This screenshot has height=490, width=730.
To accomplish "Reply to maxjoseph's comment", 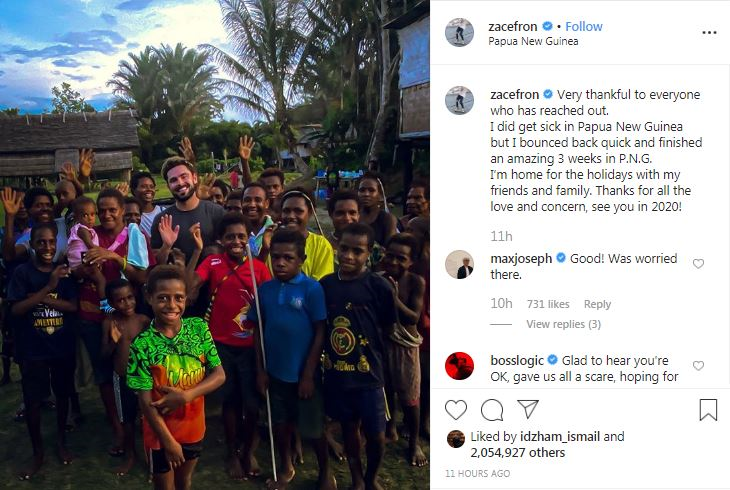I will pyautogui.click(x=597, y=304).
